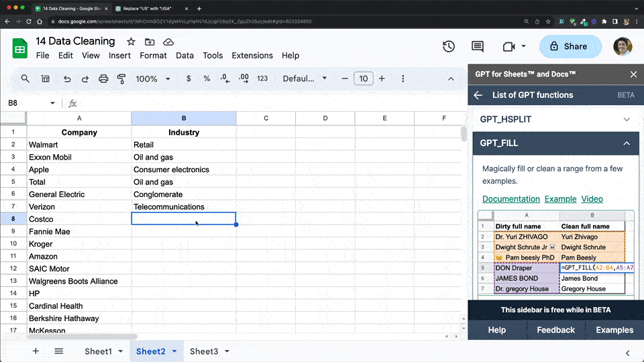The height and width of the screenshot is (362, 644).
Task: Open the Tools menu
Action: tap(213, 56)
